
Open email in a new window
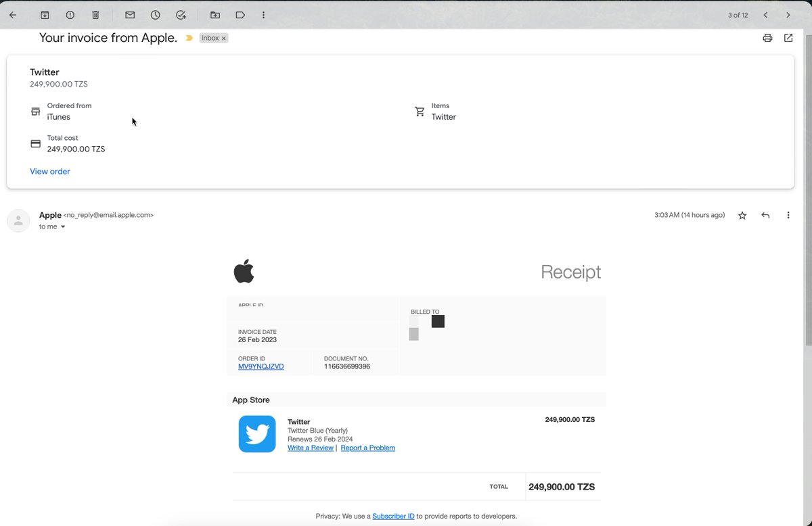point(788,38)
